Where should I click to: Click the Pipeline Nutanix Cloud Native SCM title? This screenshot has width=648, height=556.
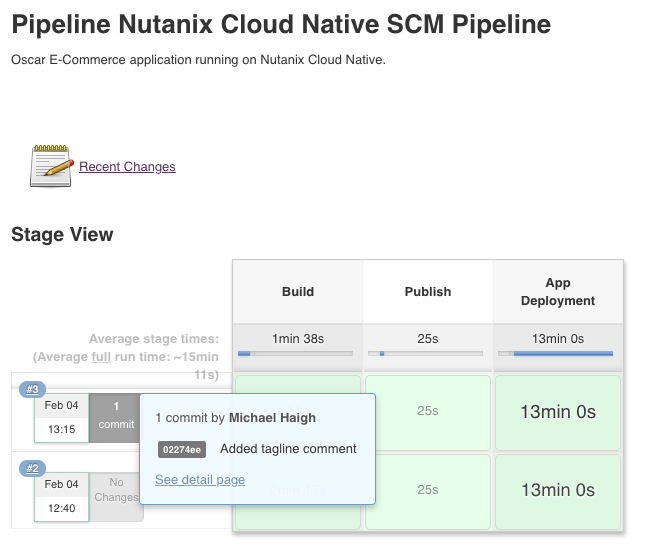(281, 24)
